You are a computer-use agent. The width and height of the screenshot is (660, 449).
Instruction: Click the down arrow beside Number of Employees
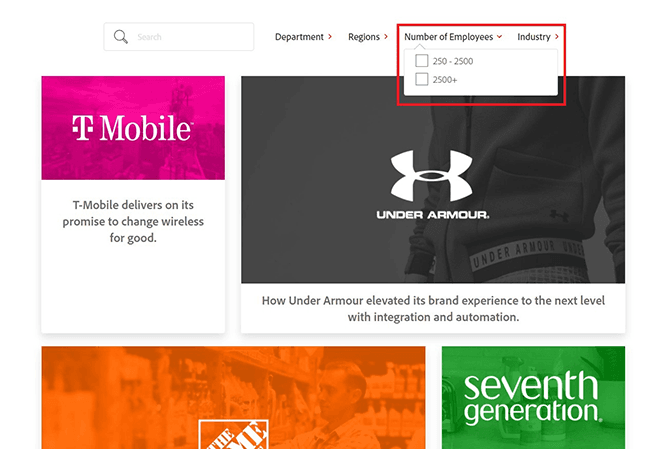tap(500, 37)
